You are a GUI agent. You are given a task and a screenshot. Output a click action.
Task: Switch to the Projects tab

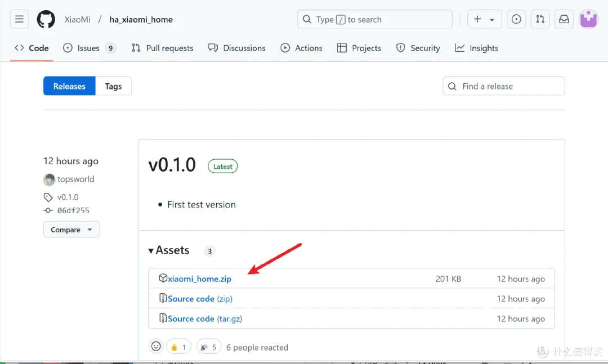359,48
